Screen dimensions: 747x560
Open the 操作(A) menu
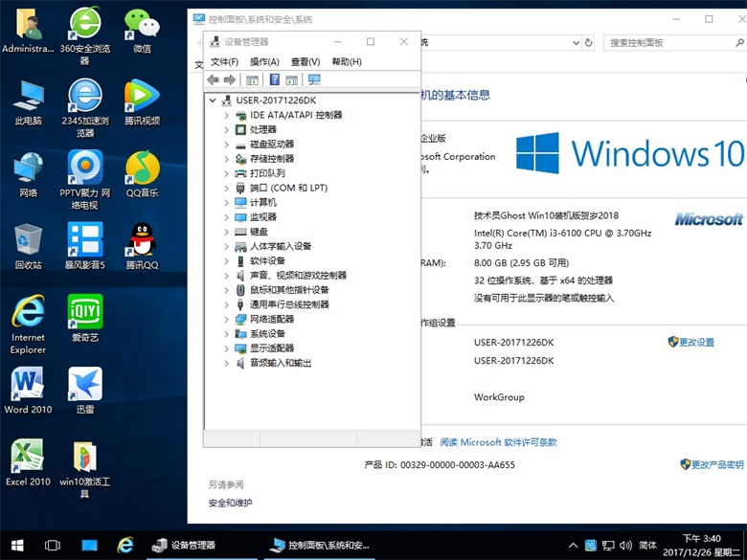coord(264,62)
